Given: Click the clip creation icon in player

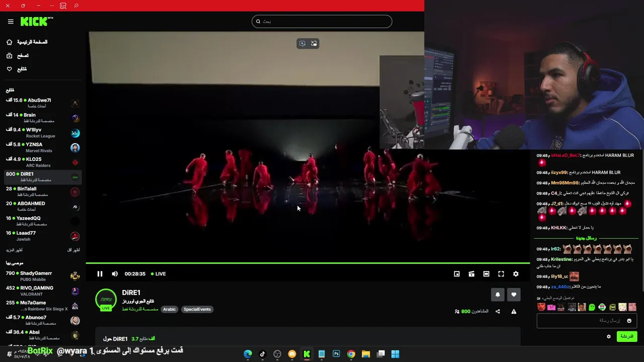Looking at the screenshot, I should [x=471, y=274].
